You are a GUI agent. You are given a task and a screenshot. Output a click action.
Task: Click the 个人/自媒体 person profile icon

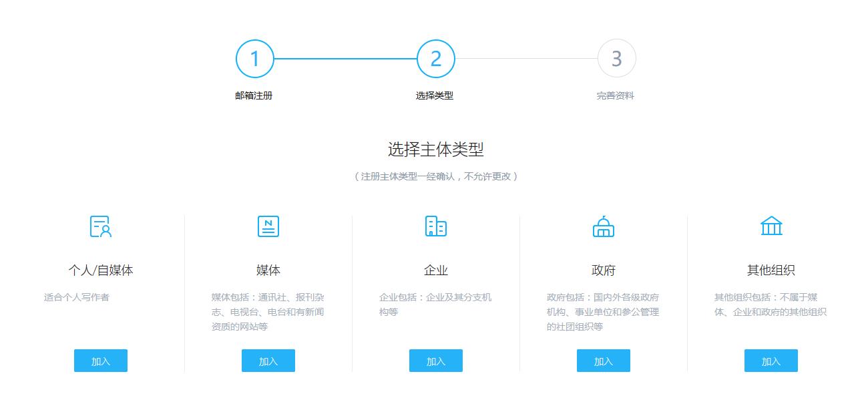(100, 226)
